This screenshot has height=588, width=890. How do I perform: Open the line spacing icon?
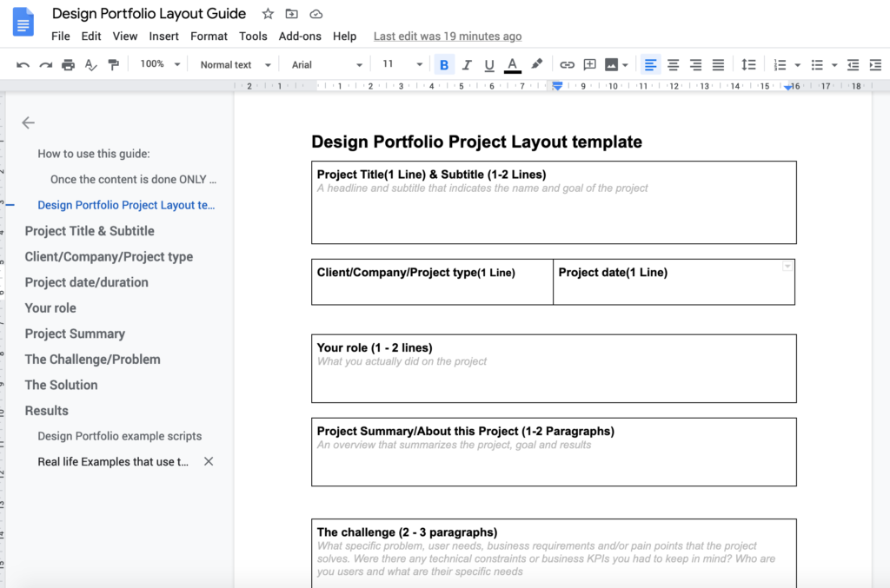[749, 64]
